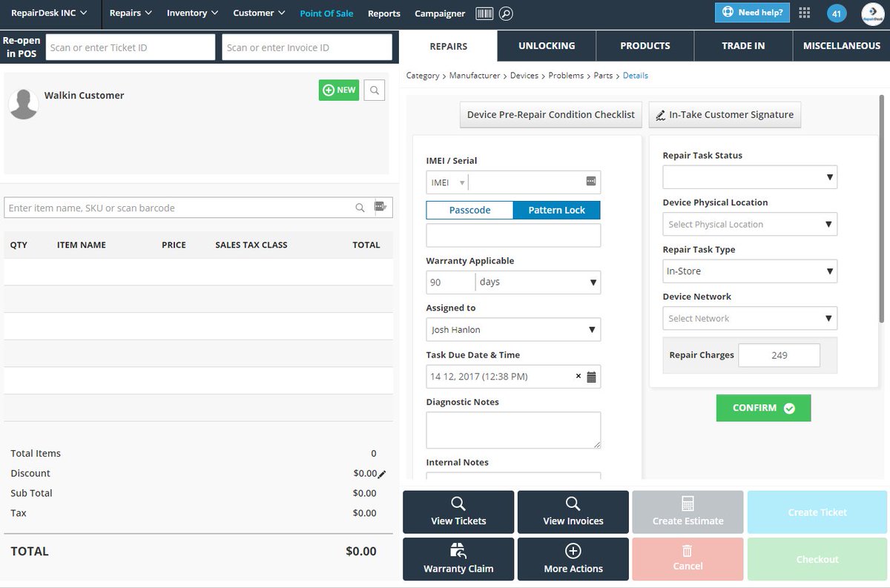Viewport: 890px width, 588px height.
Task: Click the details panel vertical scrollbar
Action: 881,209
